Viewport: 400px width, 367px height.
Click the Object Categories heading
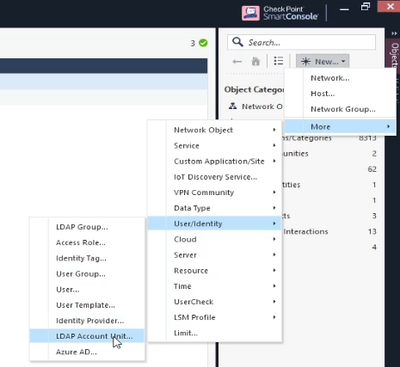click(x=254, y=89)
